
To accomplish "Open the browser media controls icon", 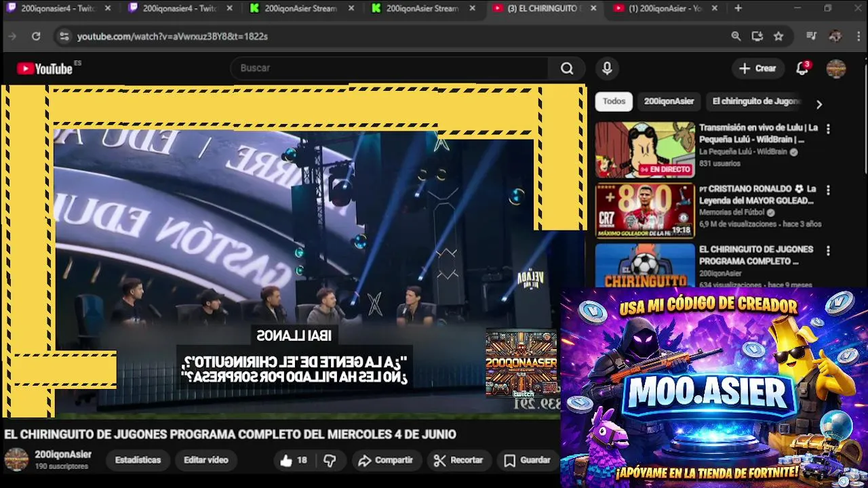I will point(812,36).
